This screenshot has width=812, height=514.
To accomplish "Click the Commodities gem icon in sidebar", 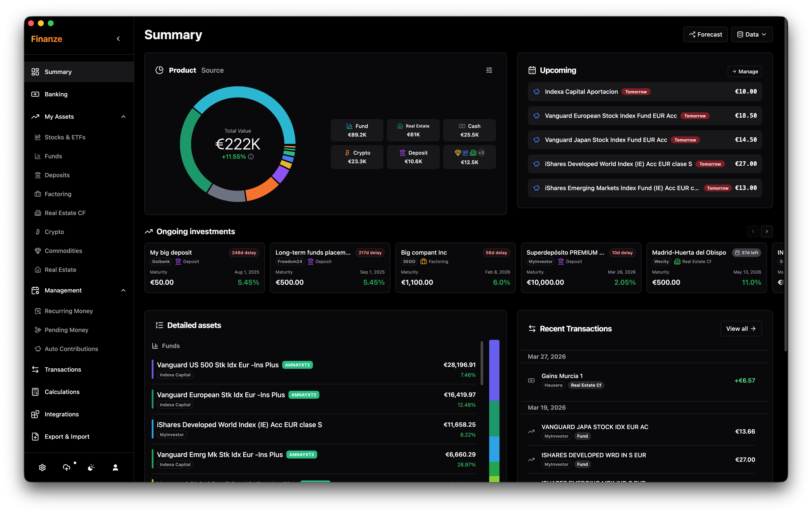I will click(x=38, y=251).
